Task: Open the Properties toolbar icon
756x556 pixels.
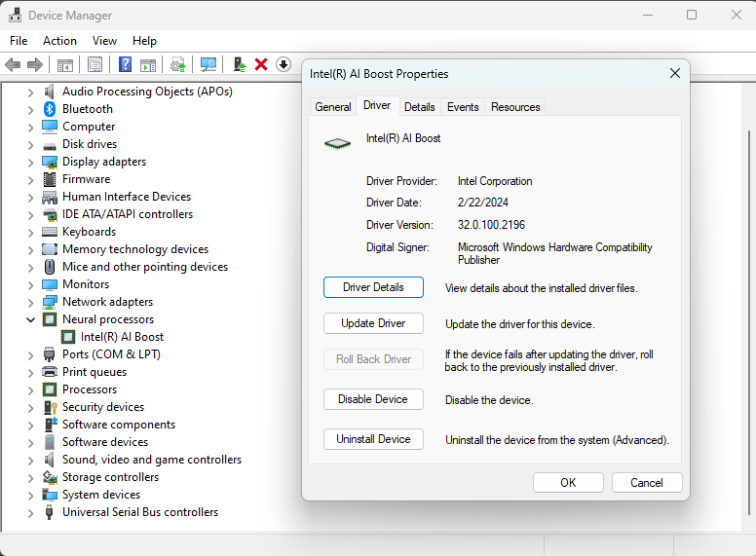Action: coord(94,64)
